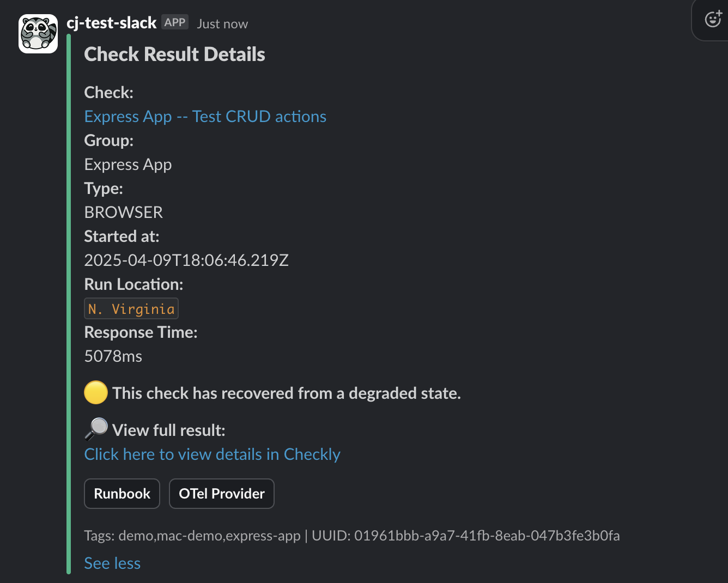Collapse the message via See less
The width and height of the screenshot is (728, 583).
point(112,563)
